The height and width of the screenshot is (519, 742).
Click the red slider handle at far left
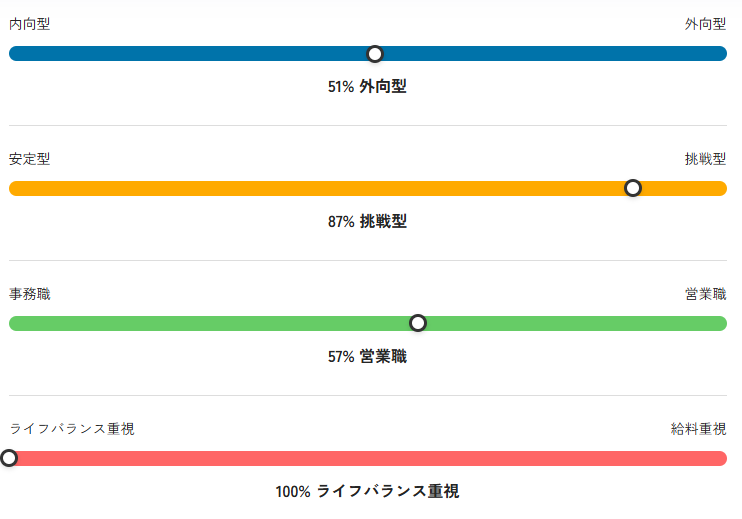9,458
